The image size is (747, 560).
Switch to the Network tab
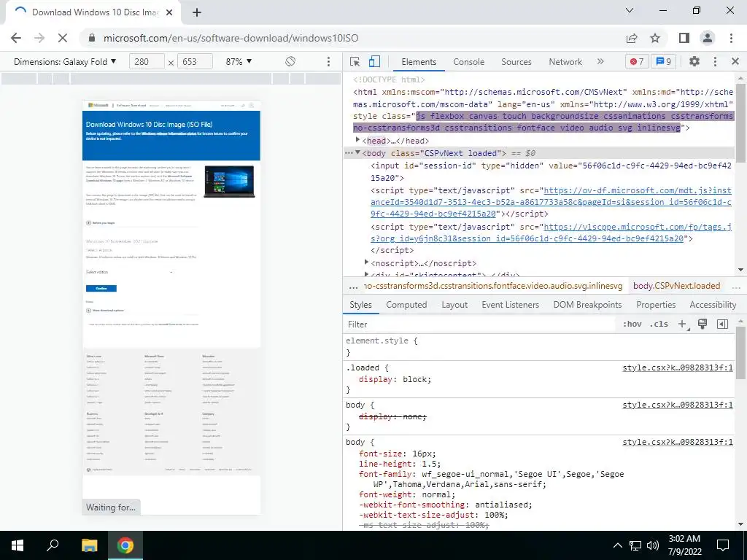[565, 61]
